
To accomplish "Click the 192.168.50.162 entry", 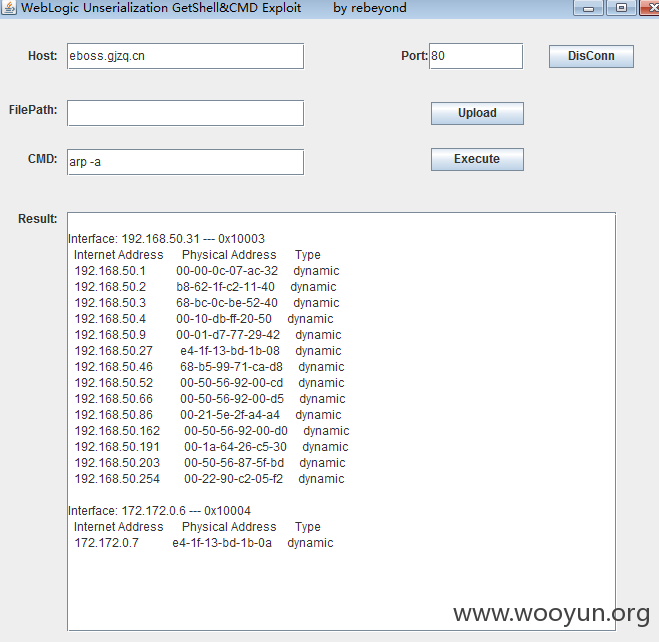I will click(x=117, y=431).
